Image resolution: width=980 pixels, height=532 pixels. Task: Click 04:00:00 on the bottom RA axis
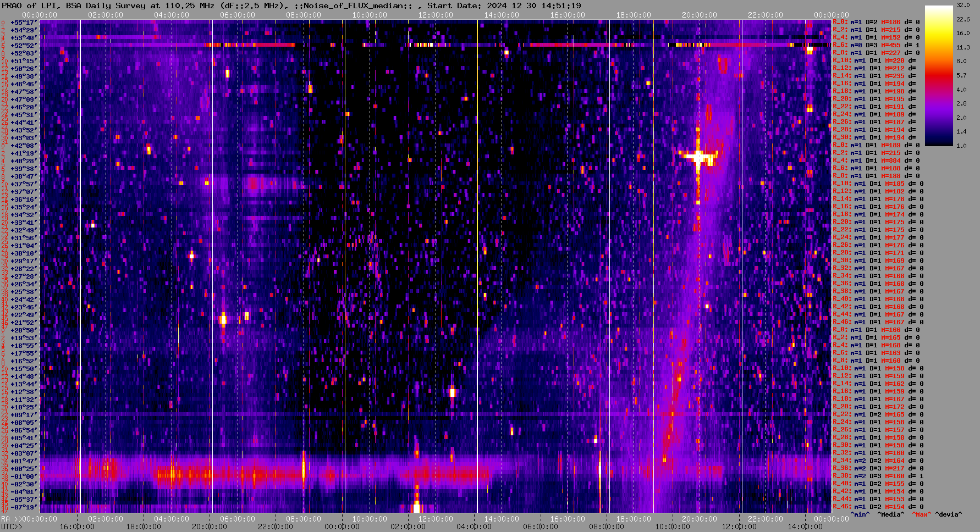pyautogui.click(x=172, y=519)
